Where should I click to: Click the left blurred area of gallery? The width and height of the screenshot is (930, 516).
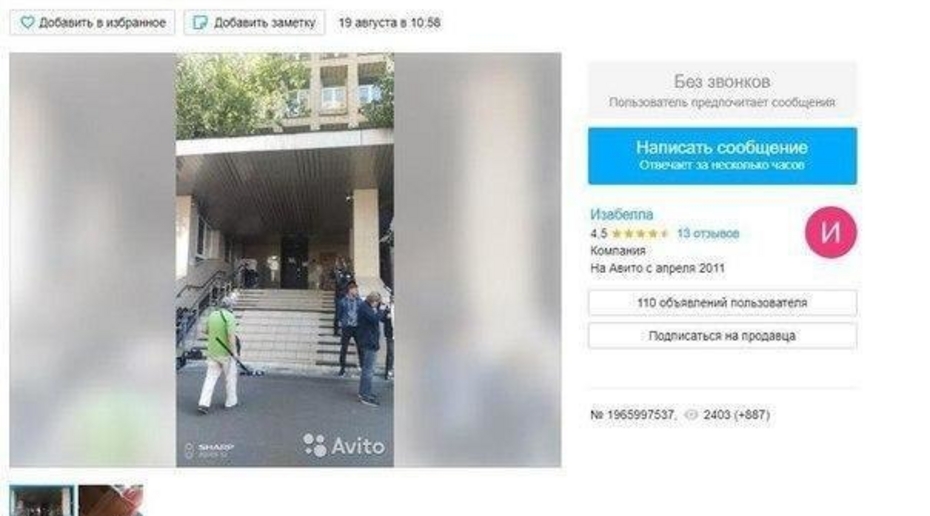click(93, 260)
